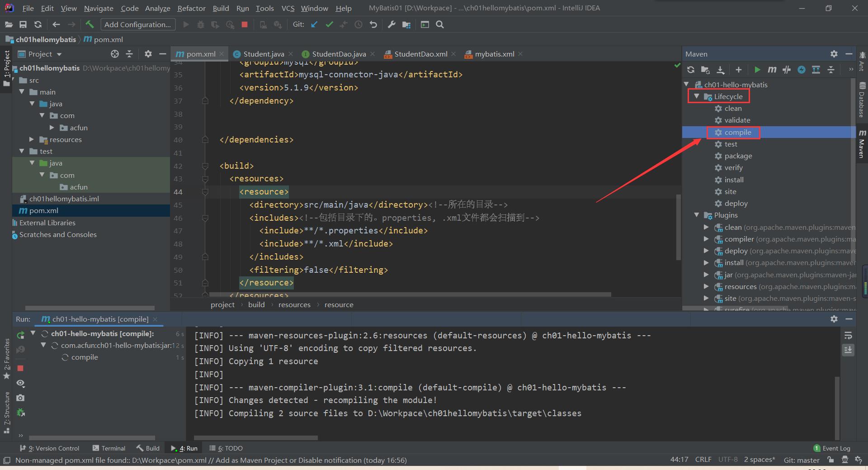Toggle the Structure tool window stripe
This screenshot has height=470, width=868.
click(6, 412)
